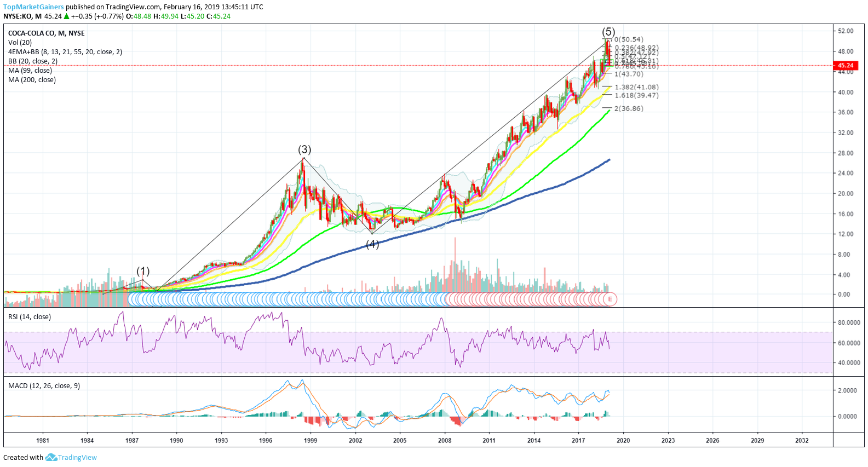Select the MA (99, close) indicator label
868x467 pixels.
click(x=30, y=71)
